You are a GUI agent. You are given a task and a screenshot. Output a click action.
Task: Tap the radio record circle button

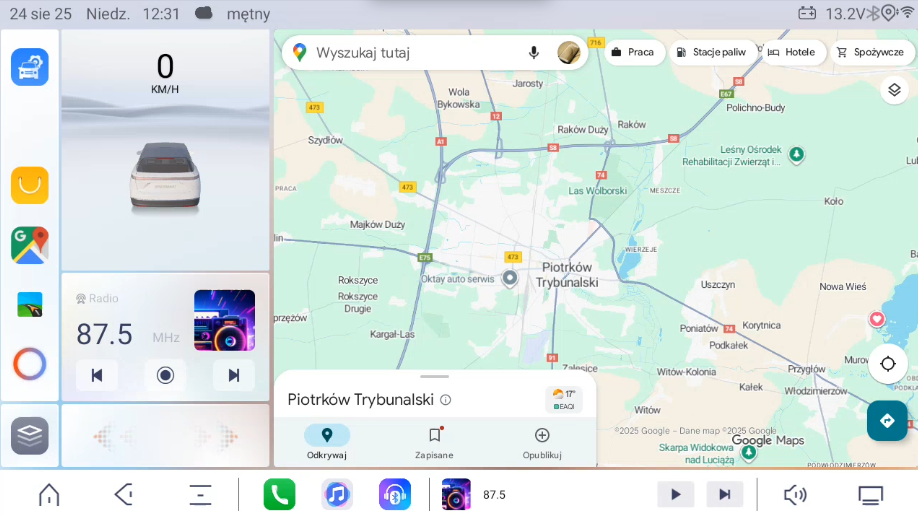coord(165,375)
